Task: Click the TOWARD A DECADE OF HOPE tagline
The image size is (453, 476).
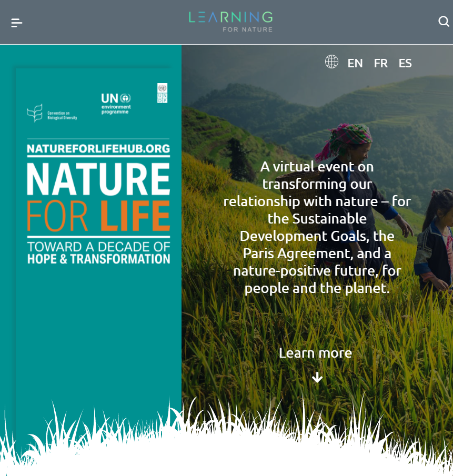Action: click(x=98, y=252)
